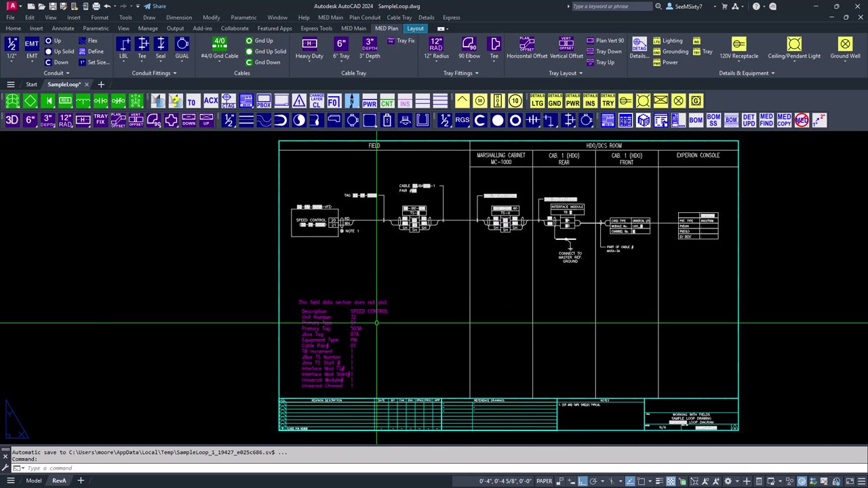The height and width of the screenshot is (488, 868).
Task: Switch to the Model layout tab
Action: point(33,481)
